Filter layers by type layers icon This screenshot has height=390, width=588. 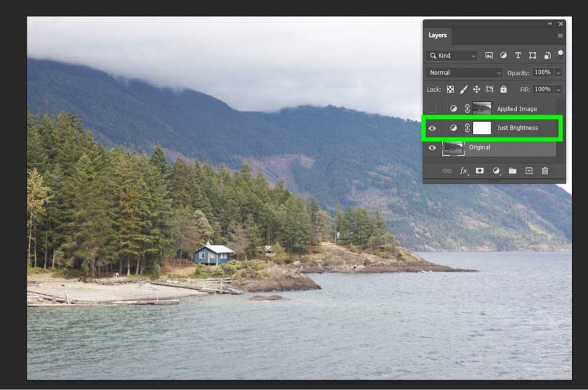[518, 55]
